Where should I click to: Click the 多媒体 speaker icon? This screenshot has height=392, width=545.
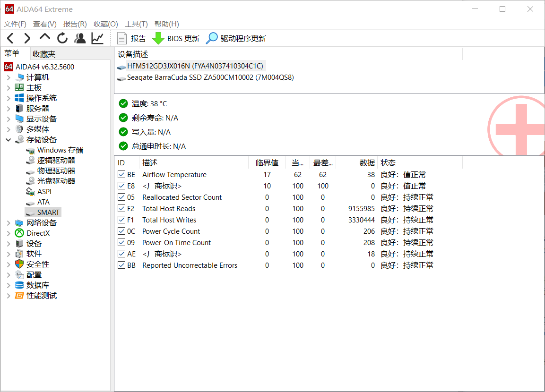tap(19, 129)
